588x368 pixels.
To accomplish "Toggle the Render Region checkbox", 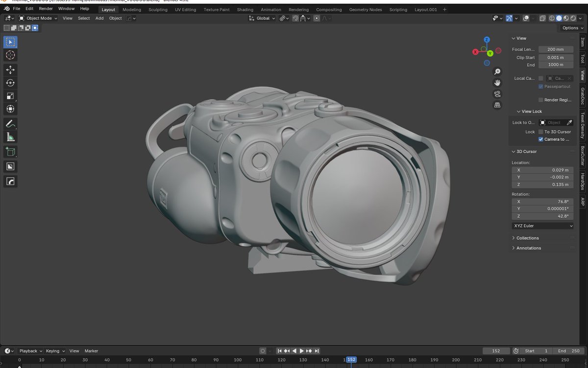I will [540, 100].
